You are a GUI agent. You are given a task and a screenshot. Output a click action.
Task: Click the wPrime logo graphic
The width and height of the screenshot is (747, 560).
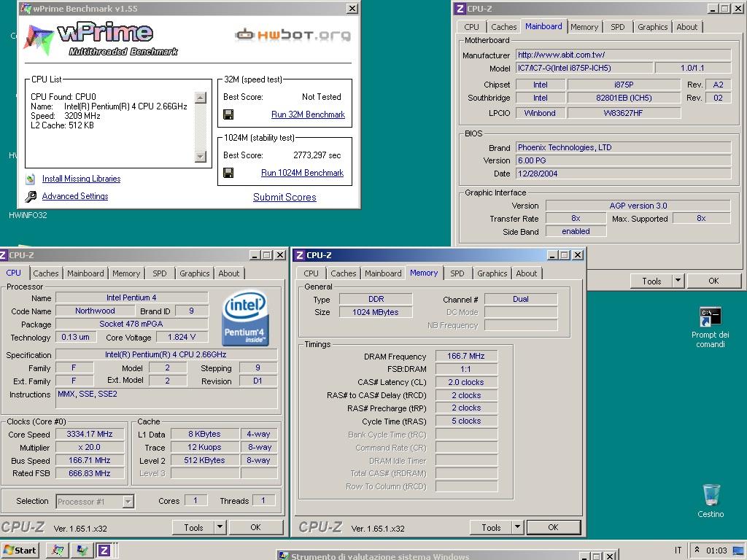point(101,39)
